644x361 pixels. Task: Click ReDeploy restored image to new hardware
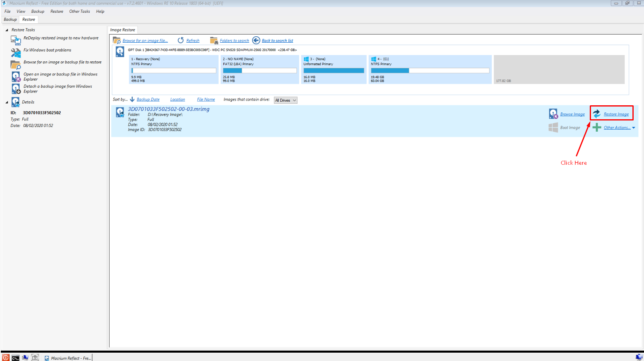point(61,38)
